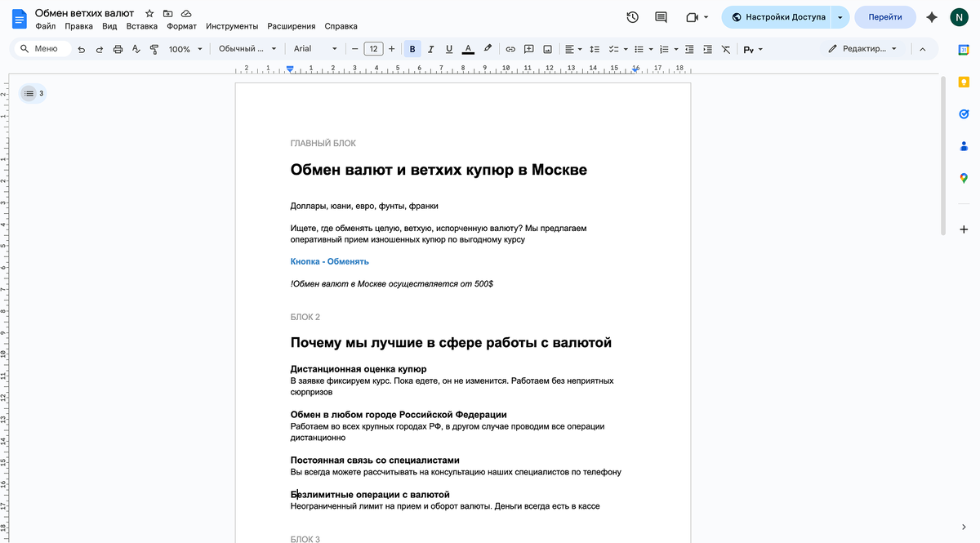980x543 pixels.
Task: Open the Google Docs home icon
Action: [19, 18]
